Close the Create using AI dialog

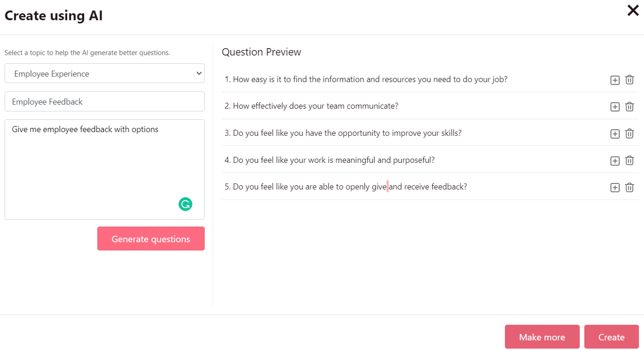point(633,10)
